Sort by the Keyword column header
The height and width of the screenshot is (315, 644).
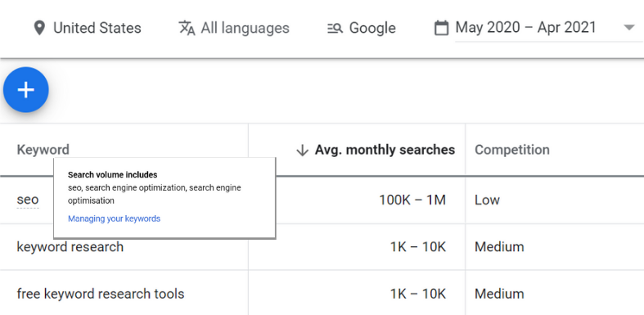coord(43,150)
